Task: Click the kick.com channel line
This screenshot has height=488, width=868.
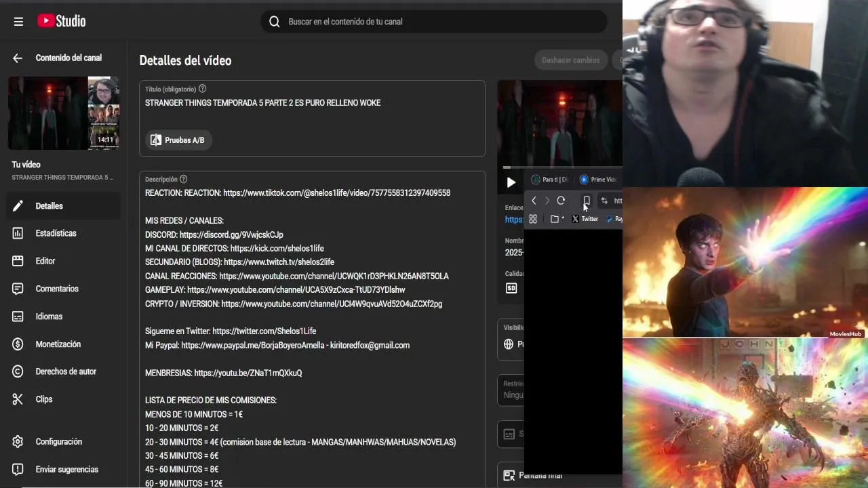Action: [x=235, y=249]
